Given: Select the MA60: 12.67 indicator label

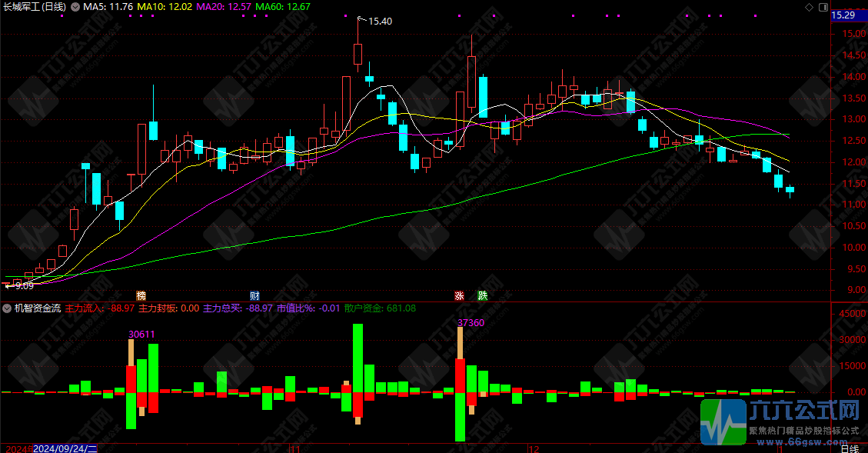Looking at the screenshot, I should (x=283, y=7).
